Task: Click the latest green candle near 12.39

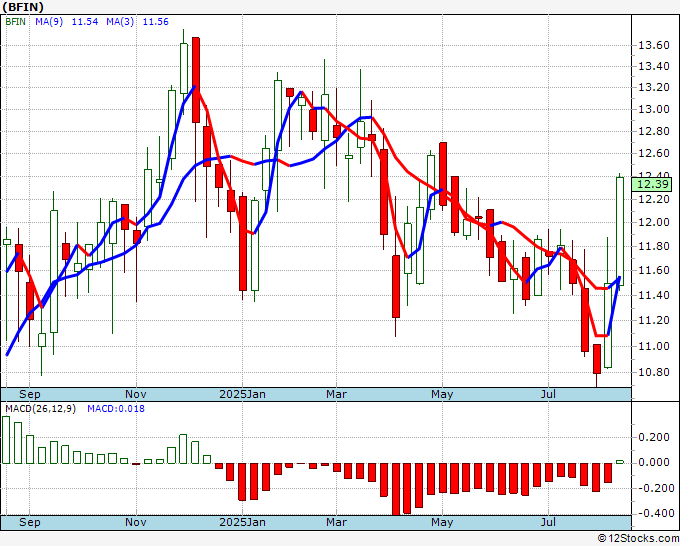Action: (620, 231)
